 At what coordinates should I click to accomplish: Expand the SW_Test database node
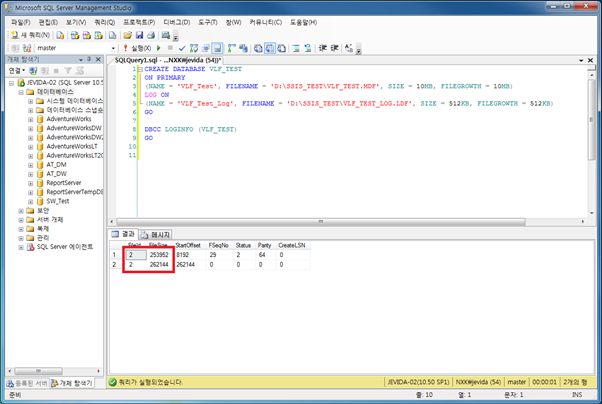pos(30,202)
